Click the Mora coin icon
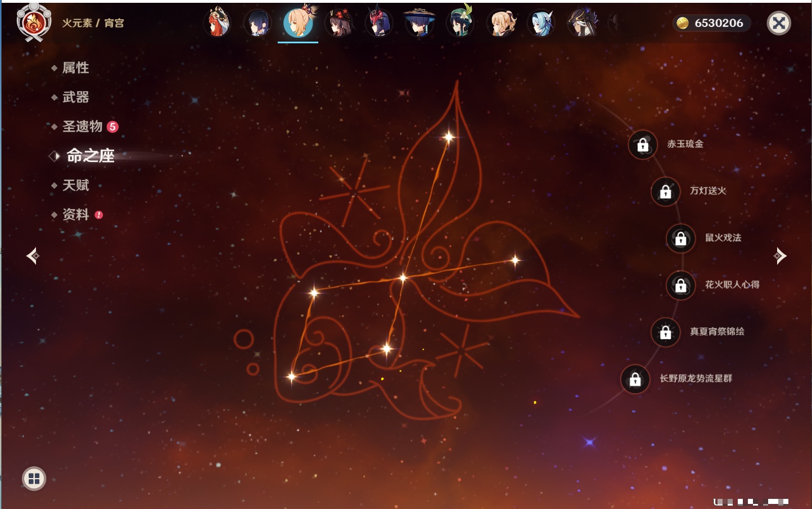Viewport: 812px width, 509px height. coord(683,23)
